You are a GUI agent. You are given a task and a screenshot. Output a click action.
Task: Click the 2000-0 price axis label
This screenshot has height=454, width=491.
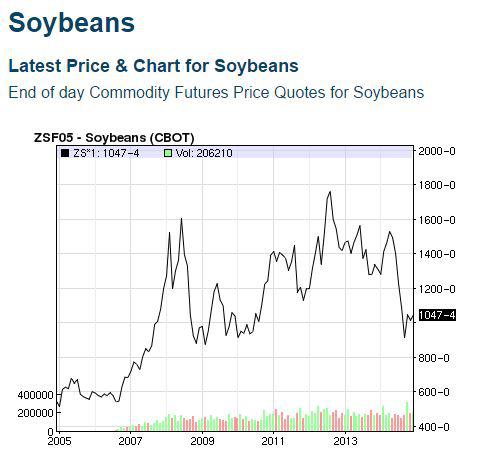(437, 151)
